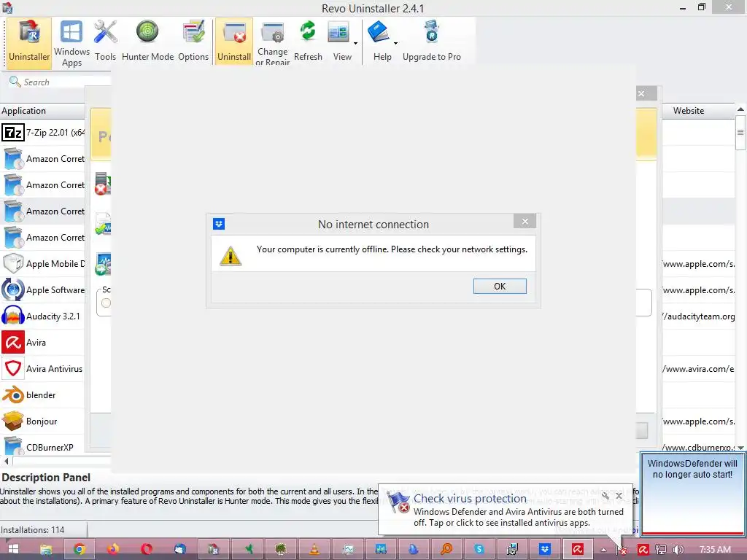Open the volume speaker tray icon

[x=678, y=550]
